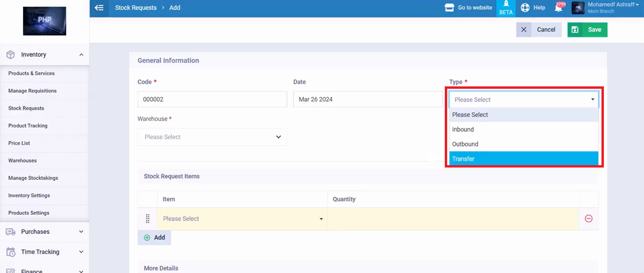Open the Item Please Select dropdown
Image resolution: width=644 pixels, height=273 pixels.
point(242,219)
